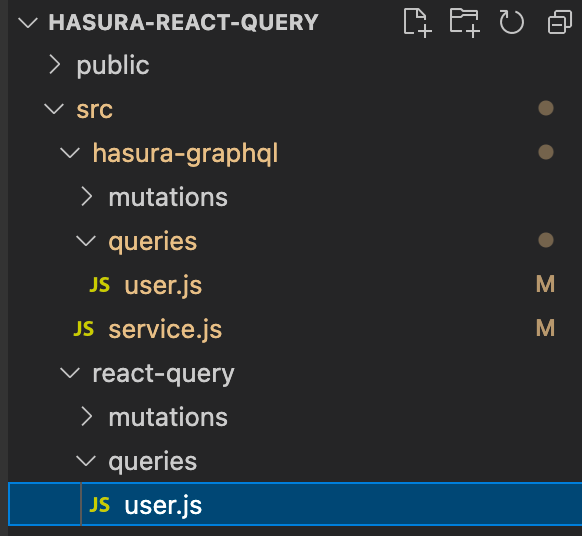
Task: Open the service.js file
Action: point(165,330)
